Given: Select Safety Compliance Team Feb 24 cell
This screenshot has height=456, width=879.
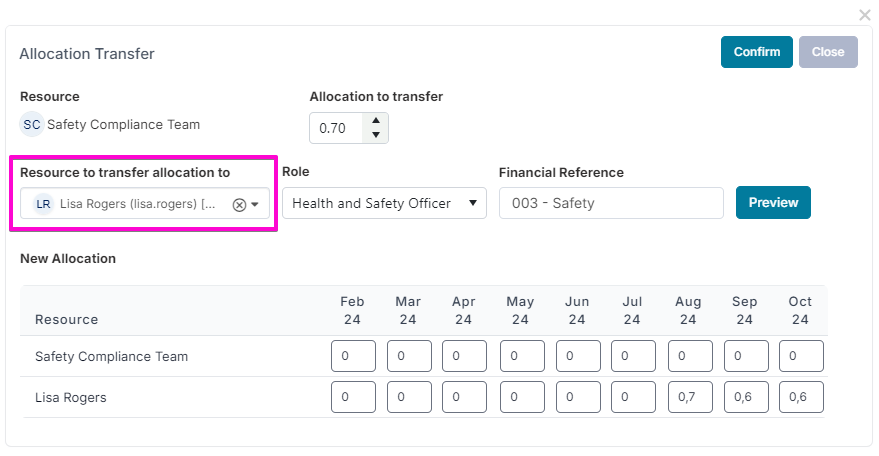Looking at the screenshot, I should tap(353, 356).
